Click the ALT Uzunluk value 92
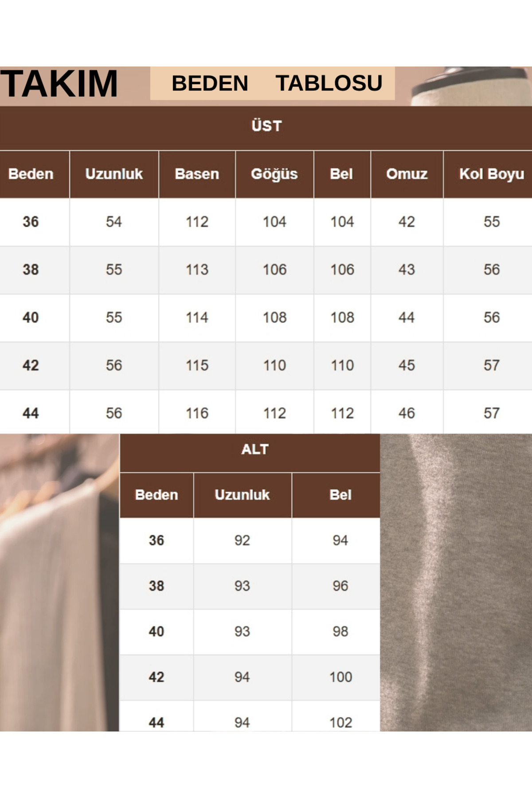The height and width of the screenshot is (798, 532). click(x=242, y=540)
